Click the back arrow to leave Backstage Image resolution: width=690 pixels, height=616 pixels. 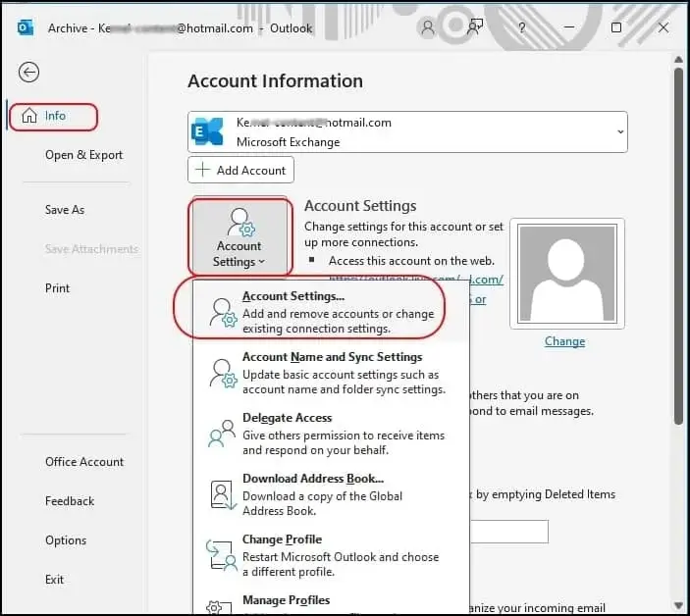(x=28, y=73)
